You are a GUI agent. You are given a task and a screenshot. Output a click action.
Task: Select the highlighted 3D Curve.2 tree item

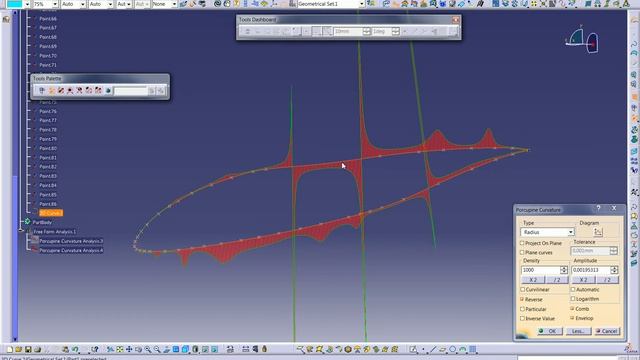[51, 213]
